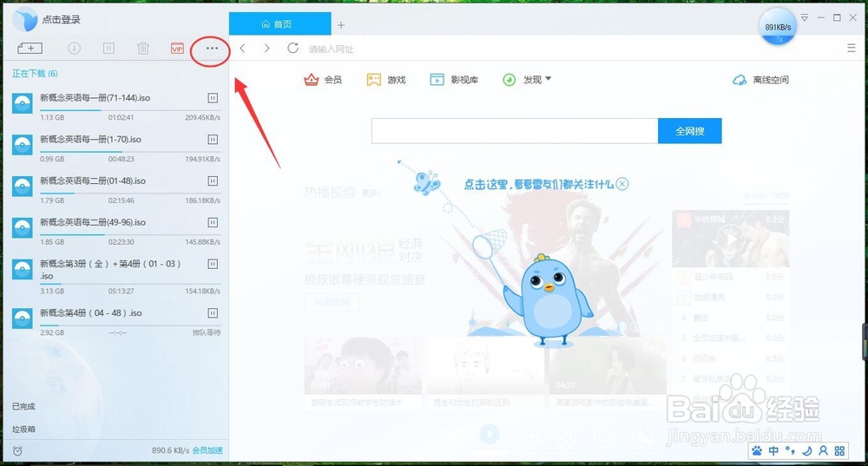Viewport: 868px width, 466px height.
Task: Open a new tab with plus button
Action: [x=341, y=25]
